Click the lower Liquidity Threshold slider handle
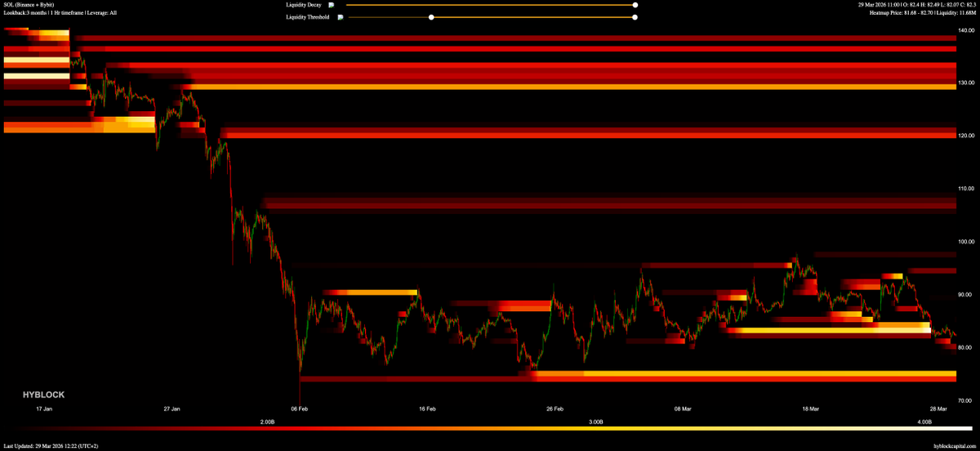The image size is (980, 451). [431, 16]
